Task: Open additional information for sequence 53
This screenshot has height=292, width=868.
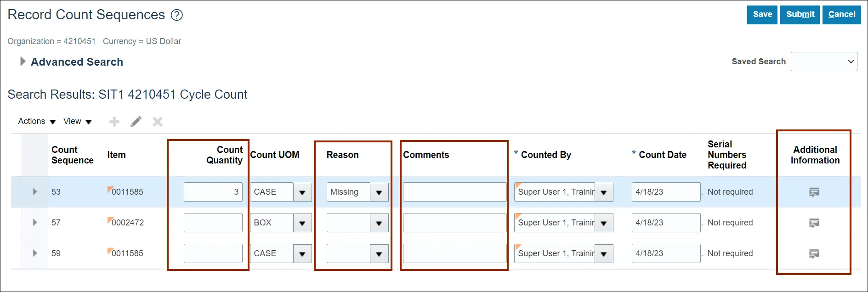Action: (x=814, y=192)
